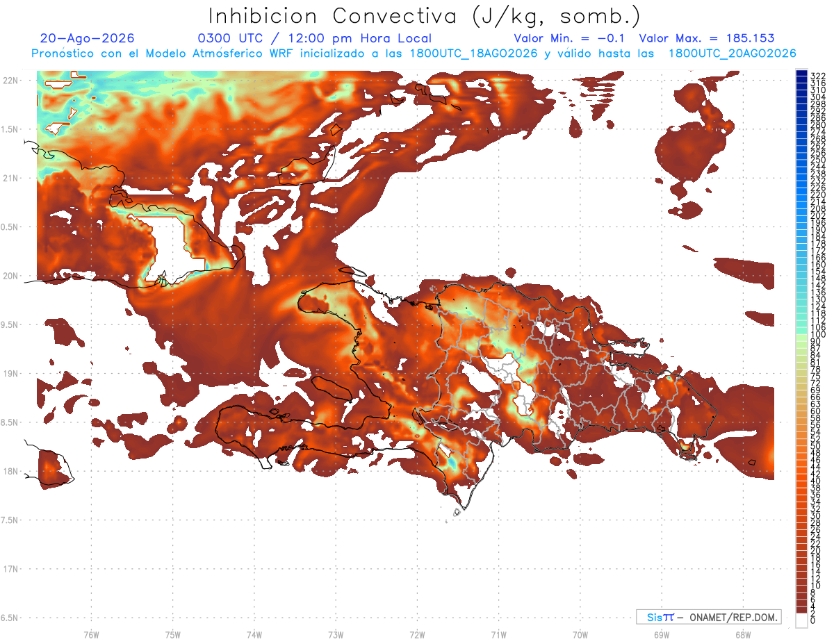Click the "100" color scale value
The height and width of the screenshot is (644, 834).
coord(818,335)
